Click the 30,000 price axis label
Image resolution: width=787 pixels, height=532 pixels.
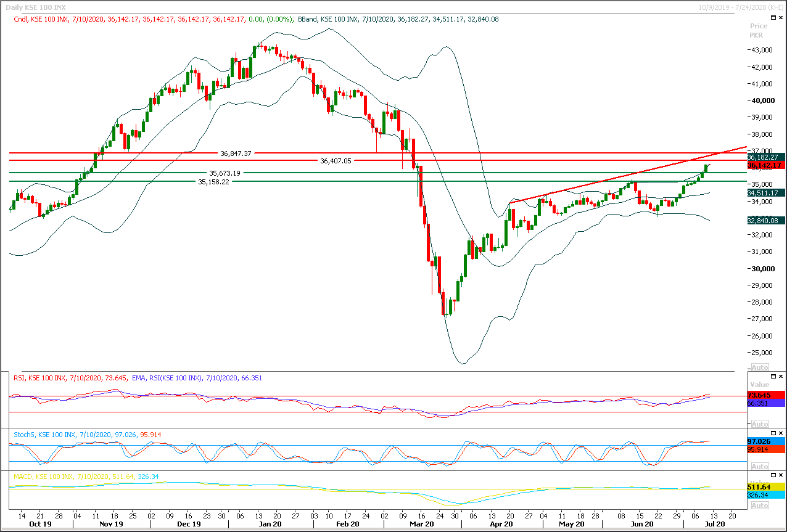coord(762,269)
